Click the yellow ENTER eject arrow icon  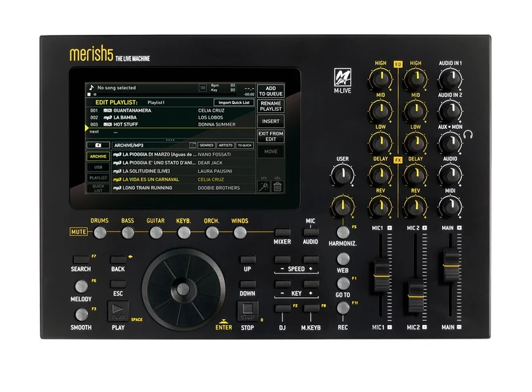coord(223,320)
